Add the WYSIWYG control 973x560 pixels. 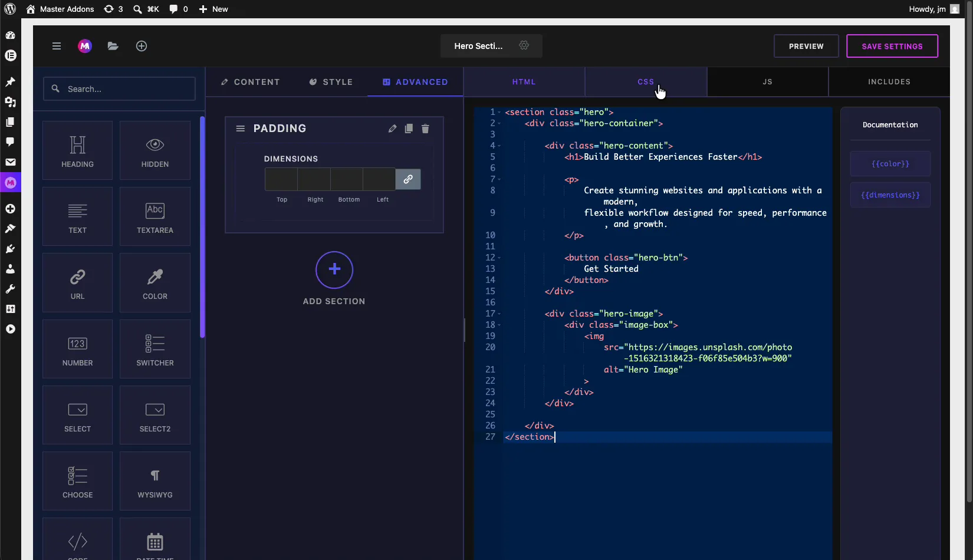click(155, 481)
